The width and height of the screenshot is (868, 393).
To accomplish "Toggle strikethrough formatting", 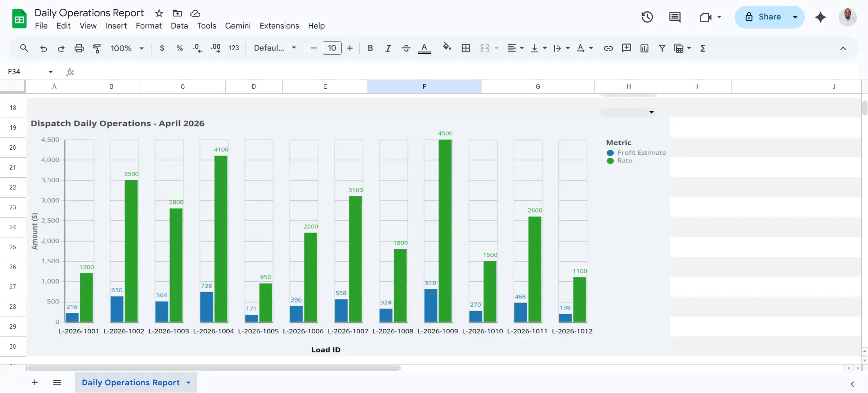I will tap(406, 48).
